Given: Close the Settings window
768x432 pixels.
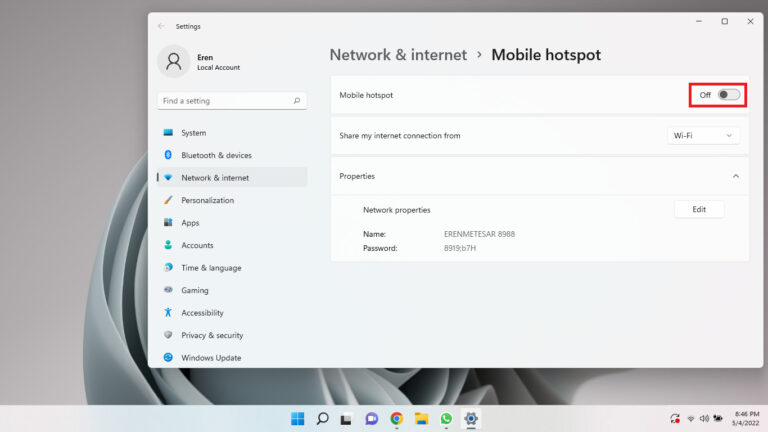Looking at the screenshot, I should click(x=750, y=22).
